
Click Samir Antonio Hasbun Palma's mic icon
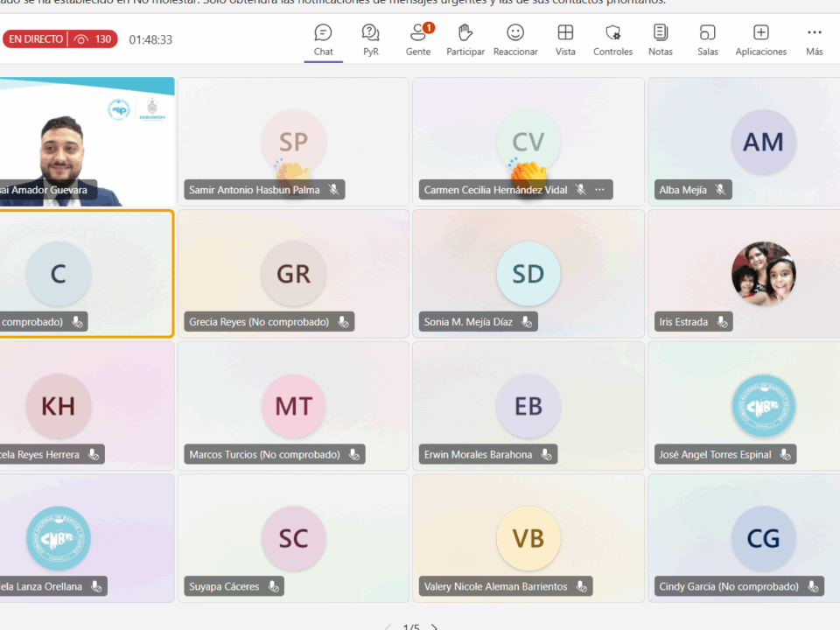pos(333,190)
